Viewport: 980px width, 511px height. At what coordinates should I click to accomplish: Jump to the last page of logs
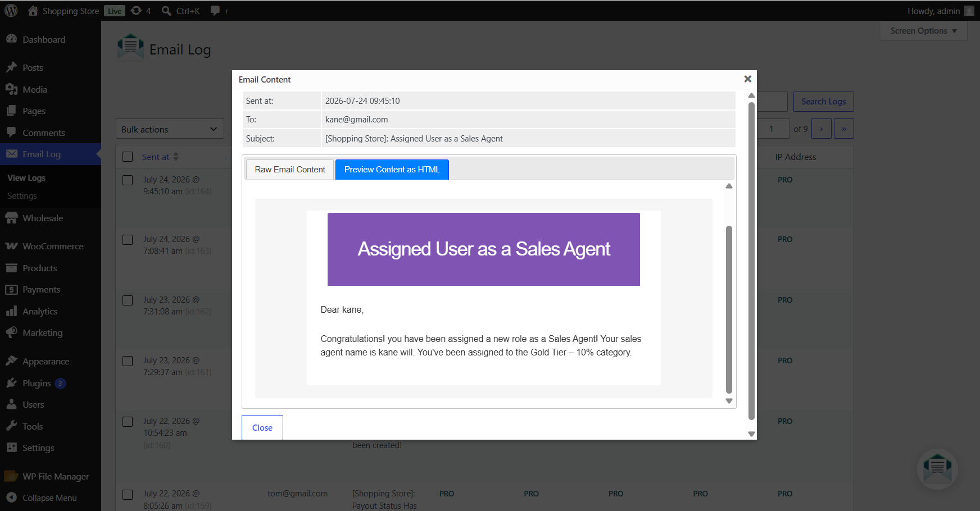(x=843, y=129)
